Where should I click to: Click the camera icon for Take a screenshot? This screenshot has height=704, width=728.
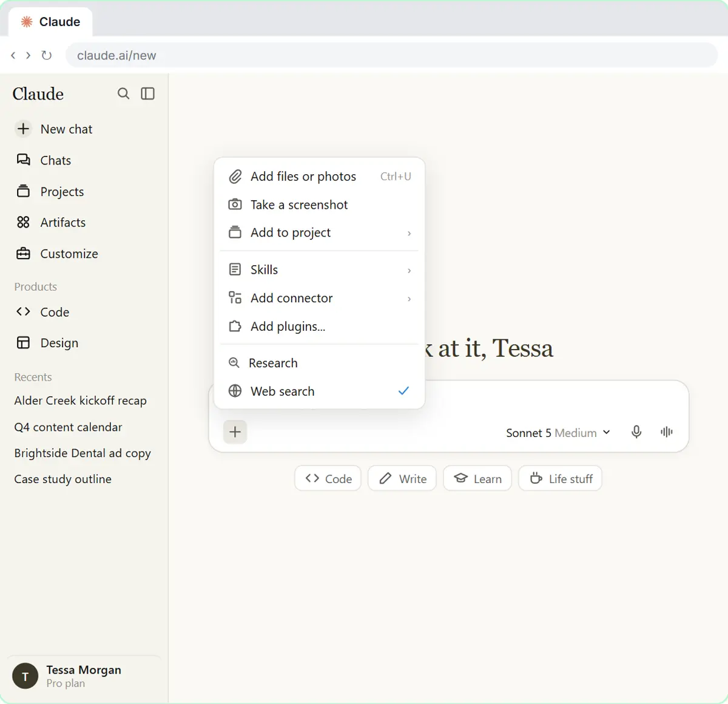click(235, 205)
